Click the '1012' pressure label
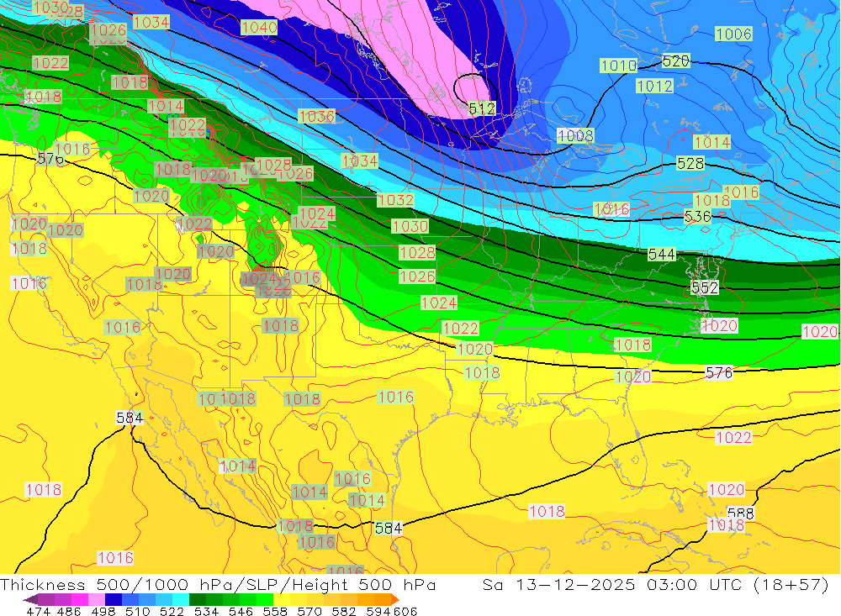841x616 pixels. [655, 85]
